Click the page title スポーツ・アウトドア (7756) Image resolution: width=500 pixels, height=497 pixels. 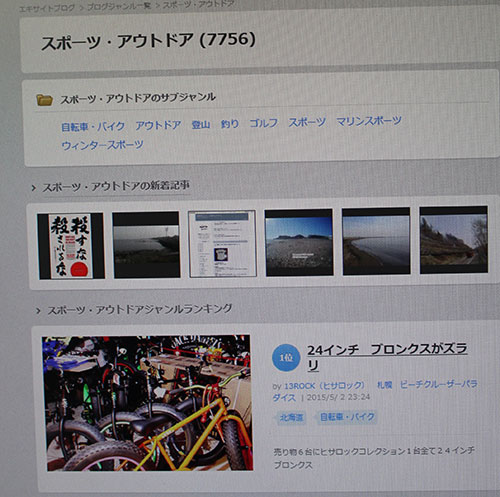(x=148, y=41)
